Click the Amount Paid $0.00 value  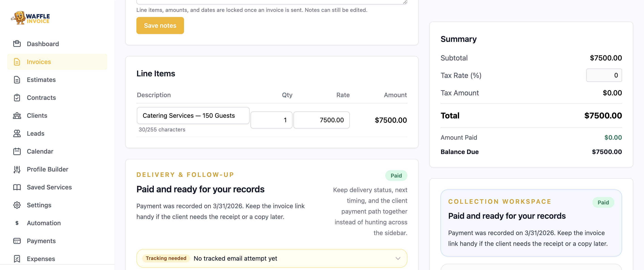click(613, 137)
